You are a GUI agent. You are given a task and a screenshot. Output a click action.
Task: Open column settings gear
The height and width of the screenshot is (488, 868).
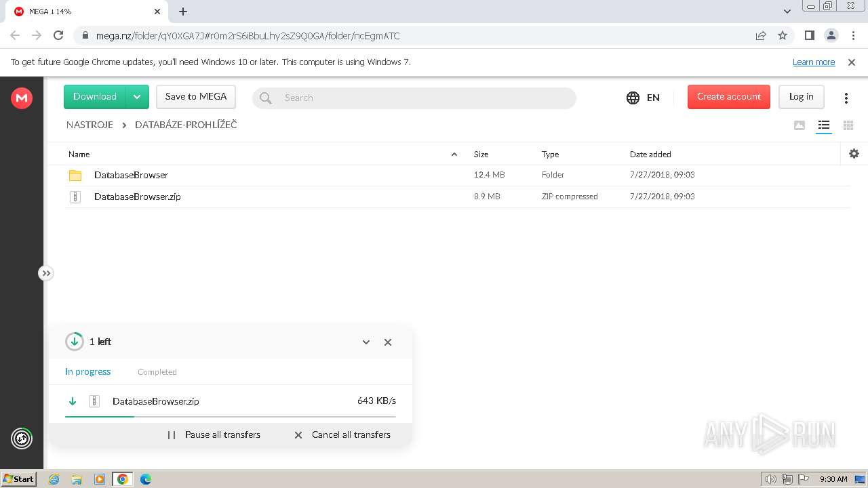tap(854, 154)
